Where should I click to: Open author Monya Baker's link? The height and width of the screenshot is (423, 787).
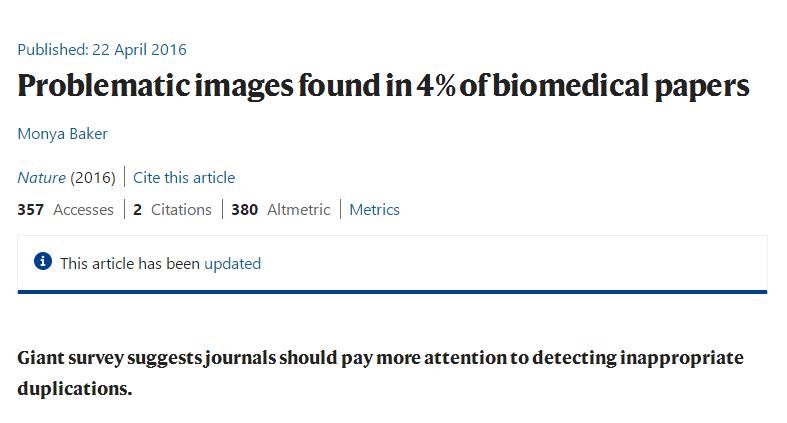(x=62, y=134)
